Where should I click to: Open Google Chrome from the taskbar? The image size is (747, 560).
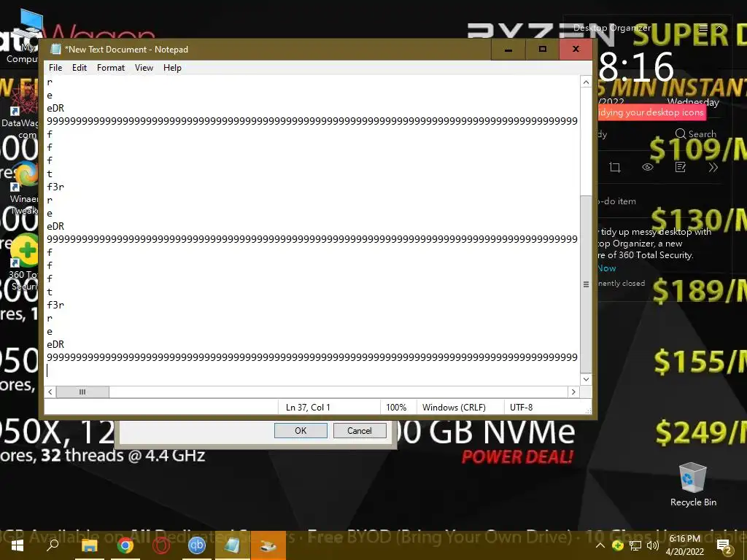pos(125,545)
